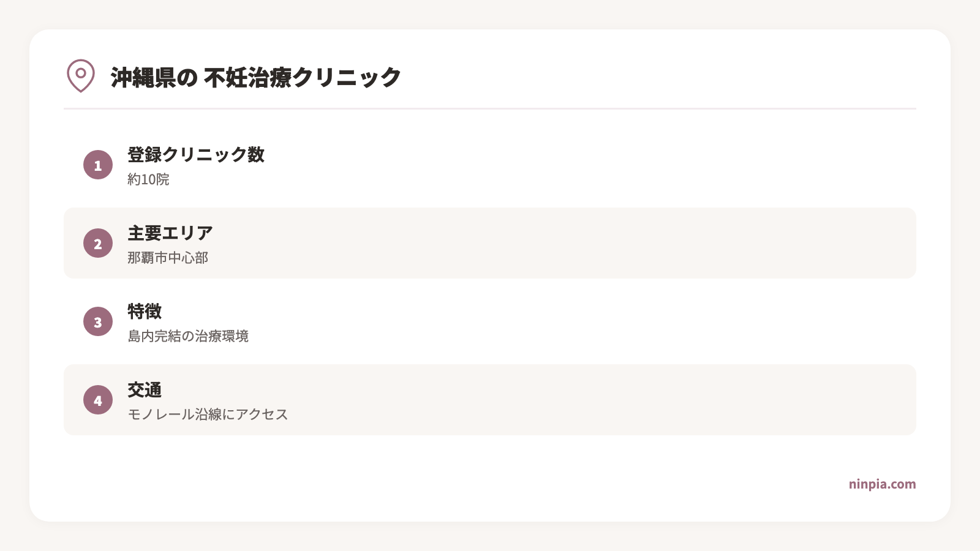The image size is (980, 551).
Task: Select the number 4 circle badge
Action: (x=98, y=400)
